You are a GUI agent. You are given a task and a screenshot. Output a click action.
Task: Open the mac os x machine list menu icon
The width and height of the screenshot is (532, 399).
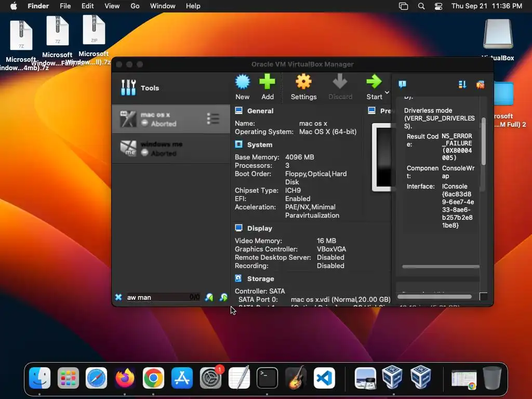pyautogui.click(x=213, y=119)
